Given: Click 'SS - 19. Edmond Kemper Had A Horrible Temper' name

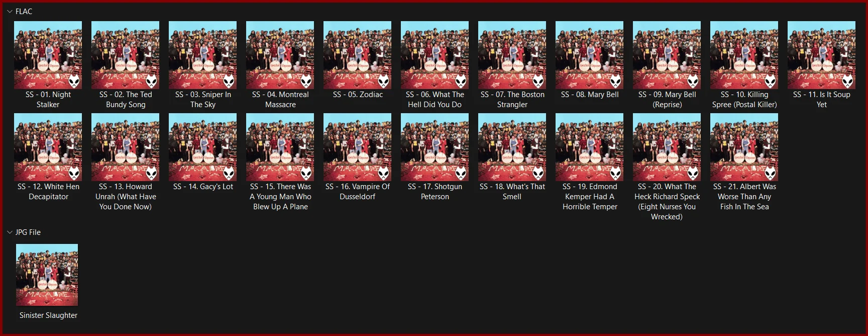Looking at the screenshot, I should (x=590, y=197).
